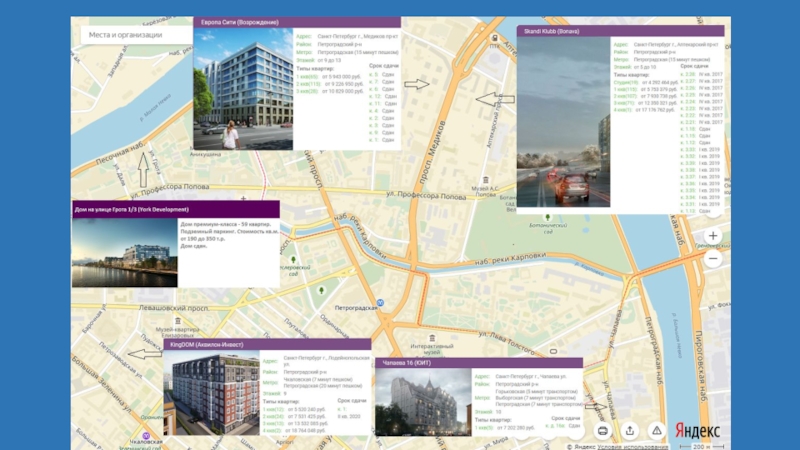This screenshot has height=450, width=800.
Task: Click the 'Петроградская' station name label
Action: pos(356,308)
